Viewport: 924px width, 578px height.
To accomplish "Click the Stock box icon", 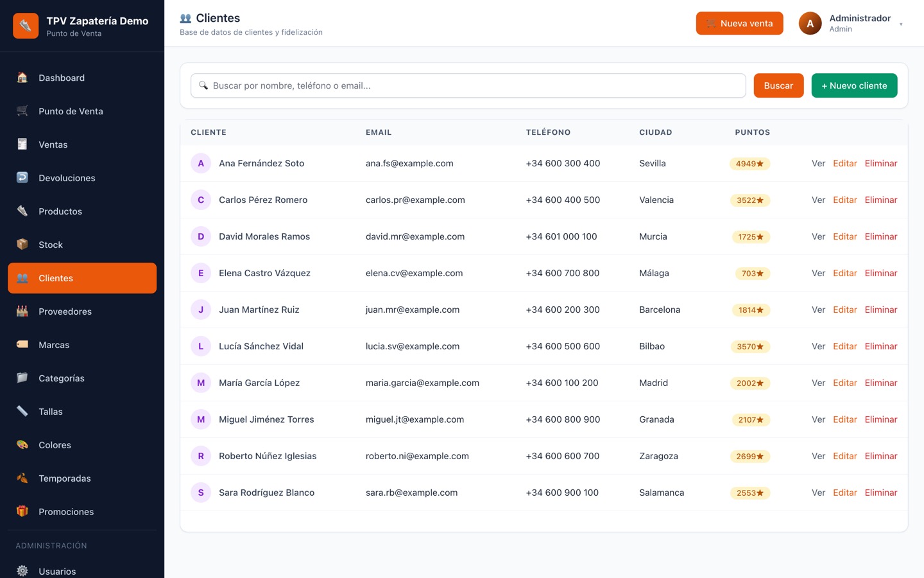I will pos(22,245).
